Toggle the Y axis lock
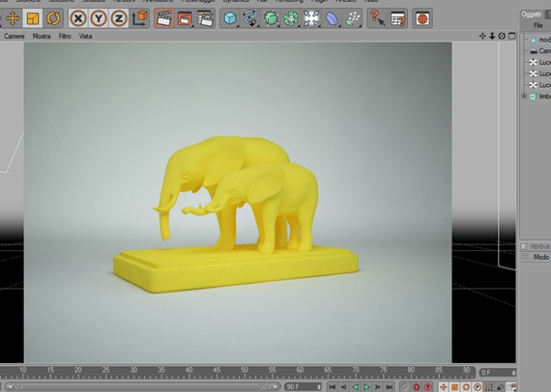551x392 pixels. coord(99,18)
